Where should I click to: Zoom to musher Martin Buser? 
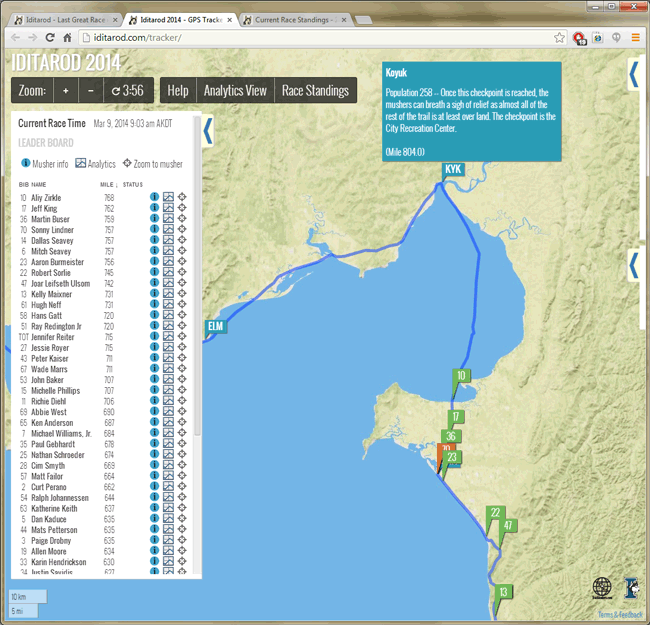pyautogui.click(x=182, y=218)
